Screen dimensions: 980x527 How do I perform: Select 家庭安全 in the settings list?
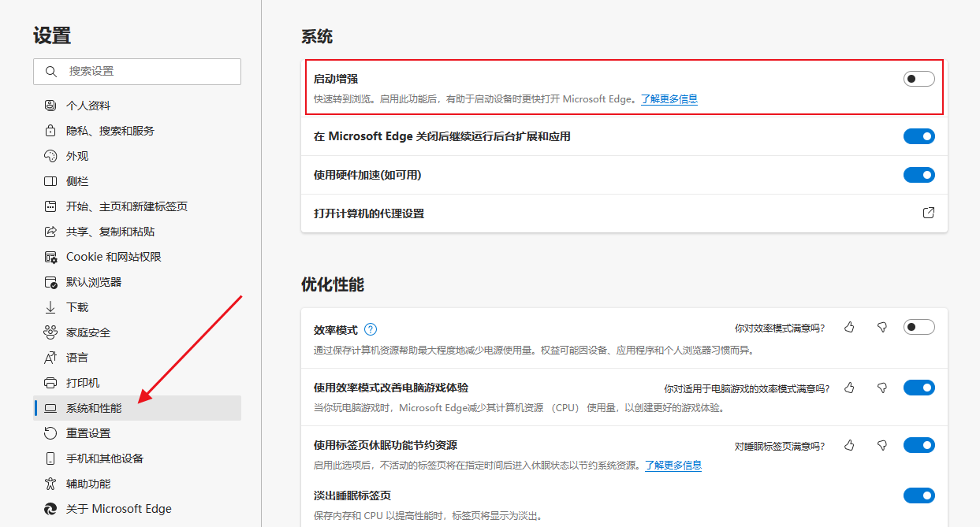(137, 332)
